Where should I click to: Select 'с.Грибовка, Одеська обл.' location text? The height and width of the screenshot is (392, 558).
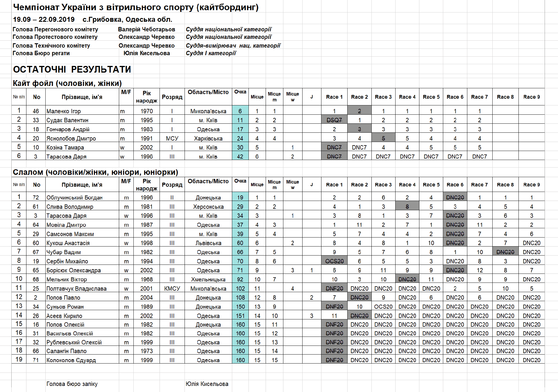tap(127, 19)
